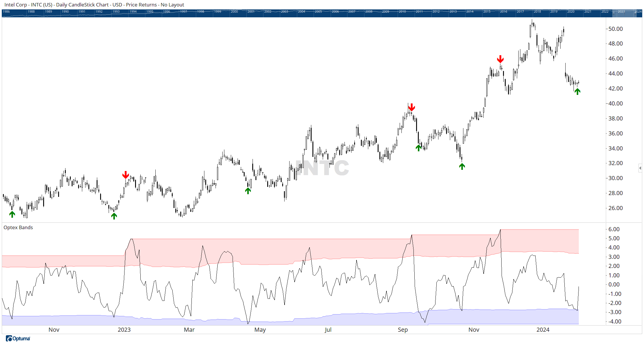This screenshot has width=644, height=342.
Task: Click the May date axis label
Action: coord(260,330)
